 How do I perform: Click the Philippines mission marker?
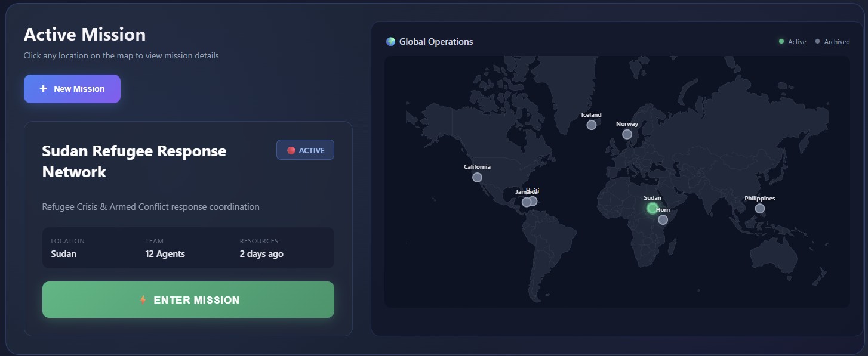tap(759, 208)
